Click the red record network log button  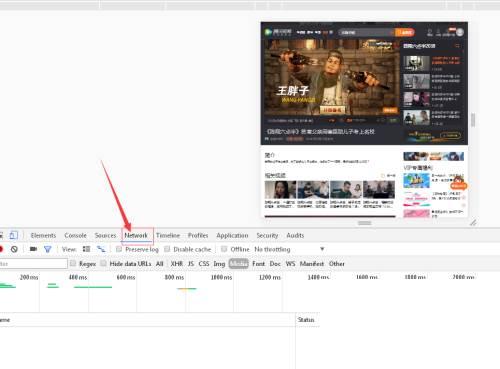point(1,249)
